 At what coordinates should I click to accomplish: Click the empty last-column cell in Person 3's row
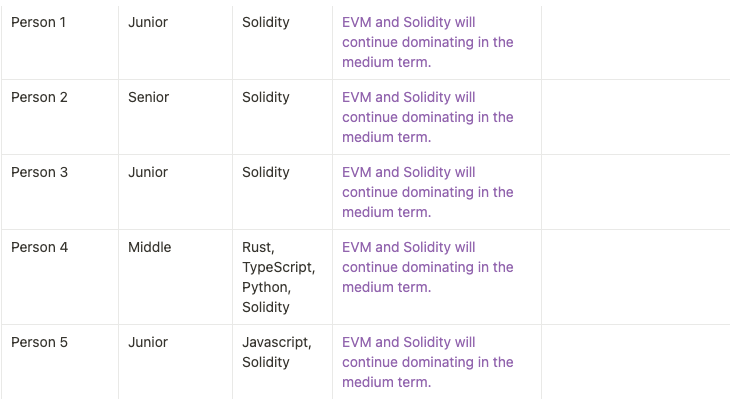point(636,192)
